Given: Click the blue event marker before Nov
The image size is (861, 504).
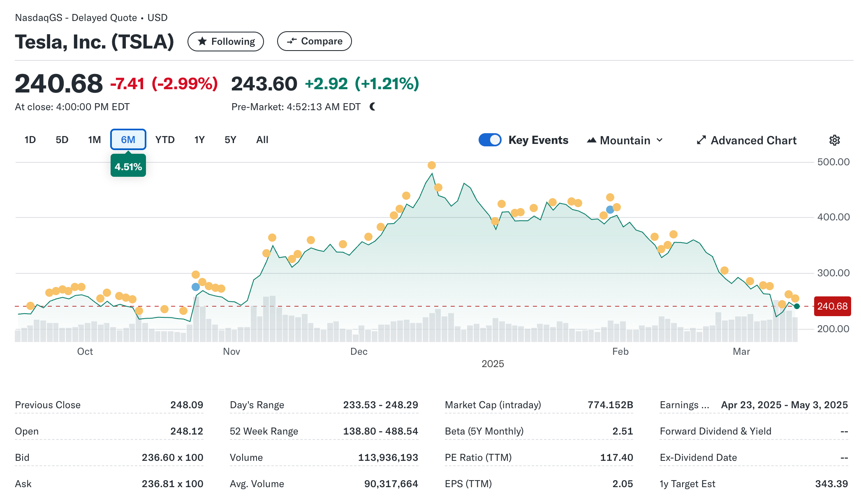Looking at the screenshot, I should click(196, 287).
